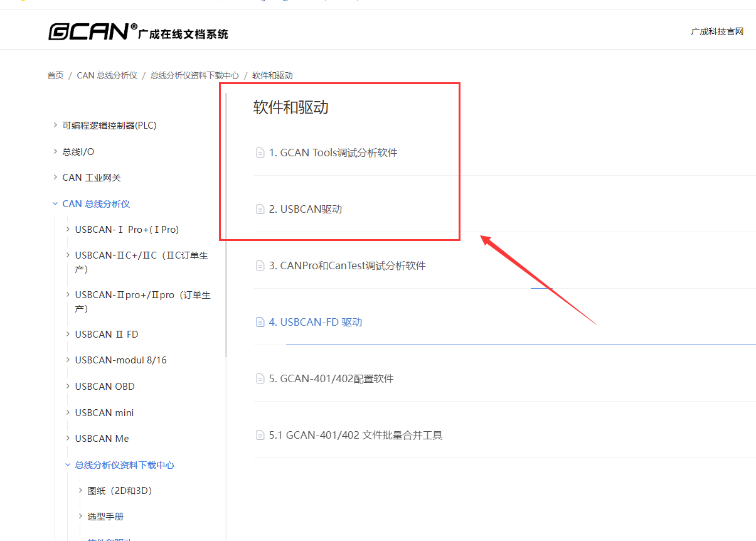Click document icon beside GCAN-401/402配置软件
Image resolution: width=756 pixels, height=541 pixels.
[260, 378]
